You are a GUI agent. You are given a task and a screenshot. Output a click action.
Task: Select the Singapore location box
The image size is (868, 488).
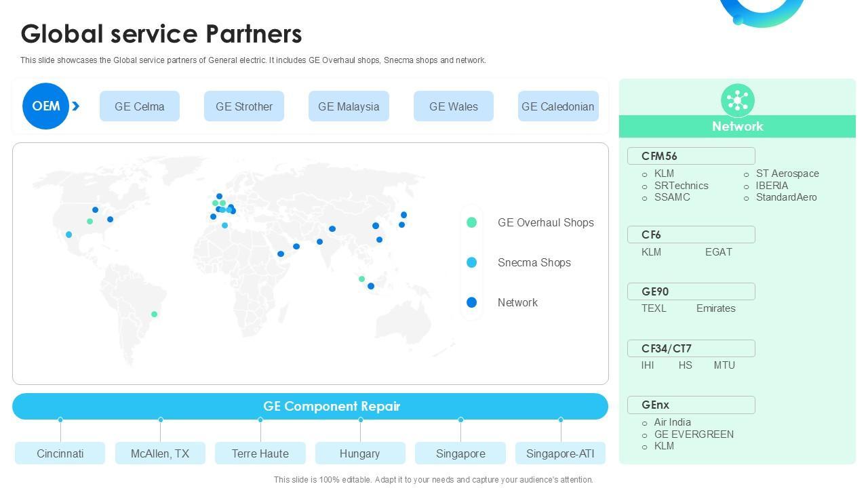(460, 453)
